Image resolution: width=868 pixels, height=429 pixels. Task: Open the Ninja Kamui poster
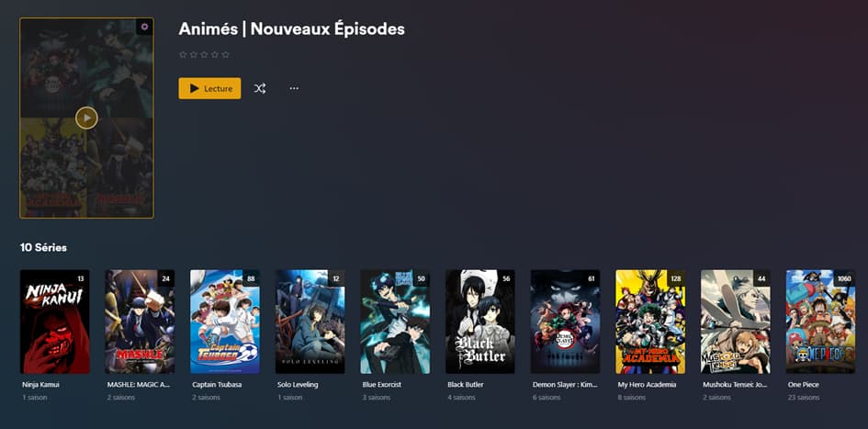pyautogui.click(x=55, y=322)
